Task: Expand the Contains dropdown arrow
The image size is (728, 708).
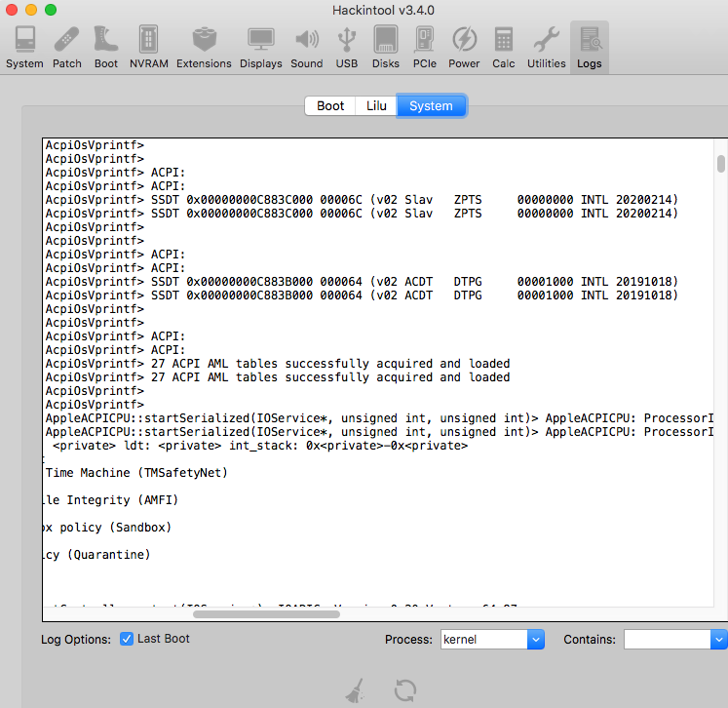Action: pos(718,640)
